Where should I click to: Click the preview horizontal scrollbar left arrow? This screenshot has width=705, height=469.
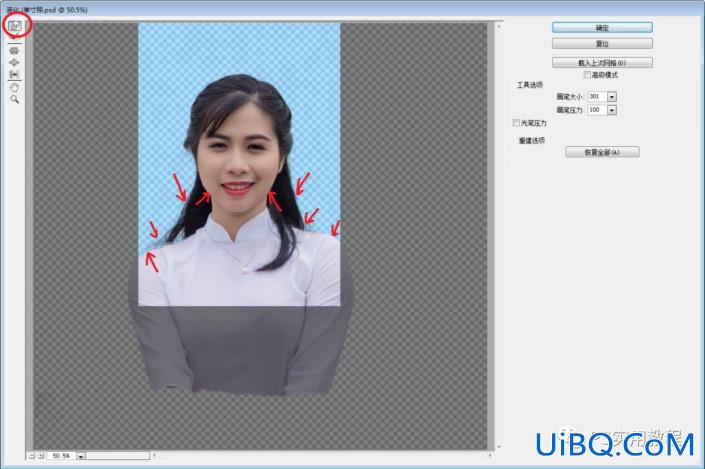(154, 456)
